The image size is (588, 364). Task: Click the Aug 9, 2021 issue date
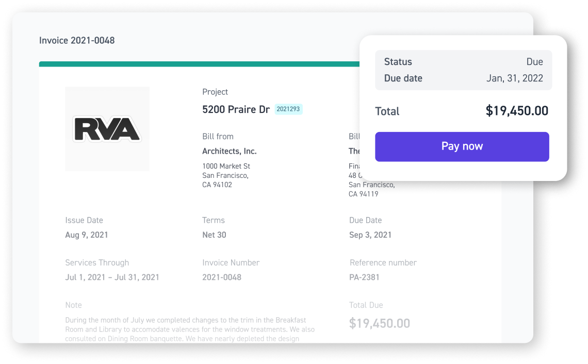(x=87, y=235)
